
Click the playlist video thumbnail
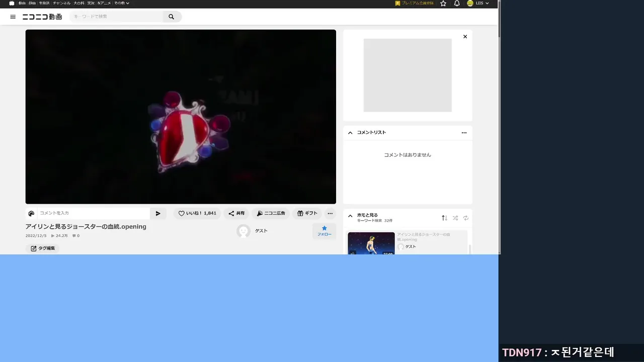(x=371, y=243)
